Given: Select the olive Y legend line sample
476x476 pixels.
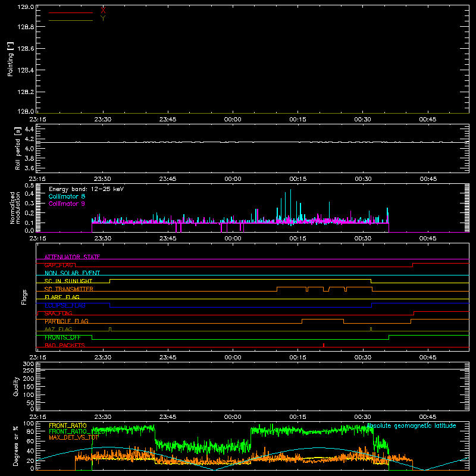Looking at the screenshot, I should [x=71, y=20].
